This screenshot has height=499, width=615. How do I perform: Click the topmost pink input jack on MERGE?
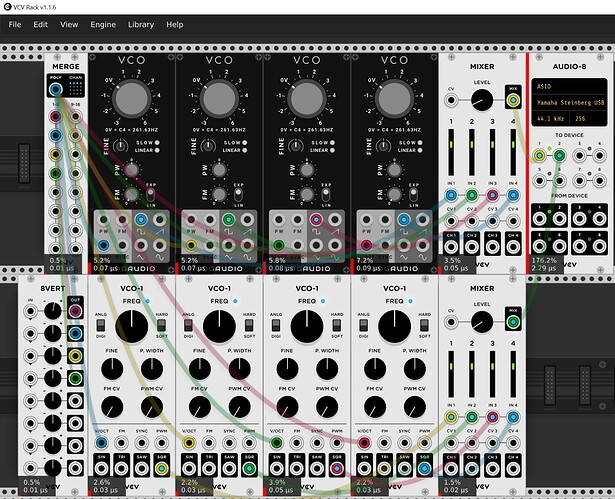pos(56,117)
